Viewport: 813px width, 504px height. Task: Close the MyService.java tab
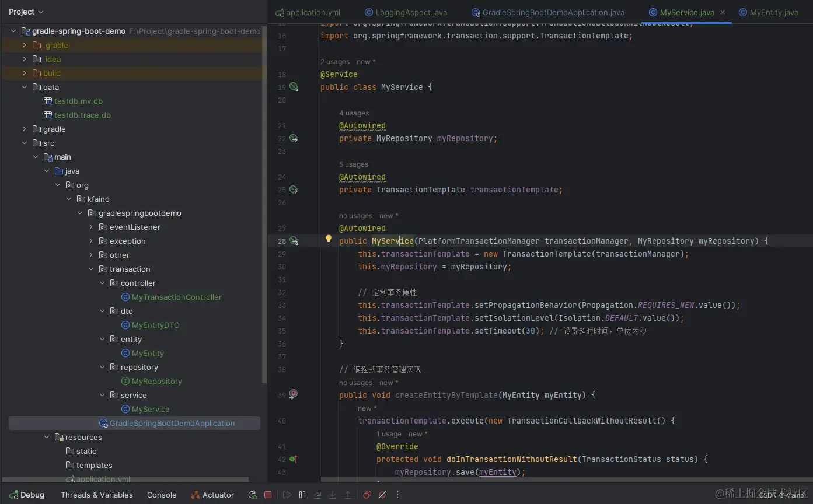(722, 12)
